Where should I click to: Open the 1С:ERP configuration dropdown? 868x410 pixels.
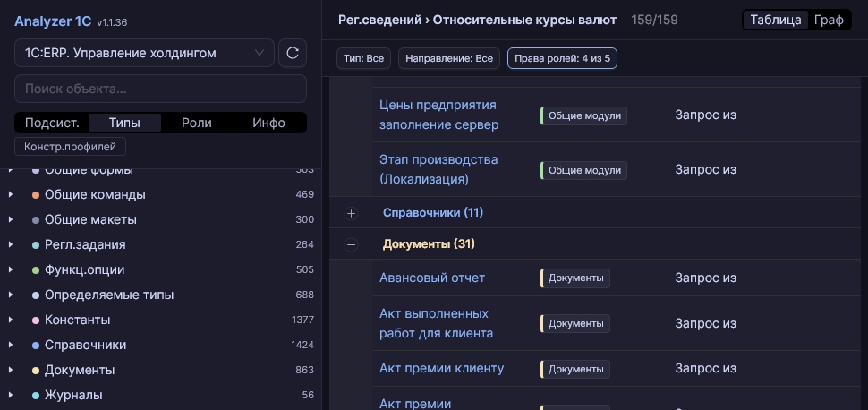(x=144, y=54)
